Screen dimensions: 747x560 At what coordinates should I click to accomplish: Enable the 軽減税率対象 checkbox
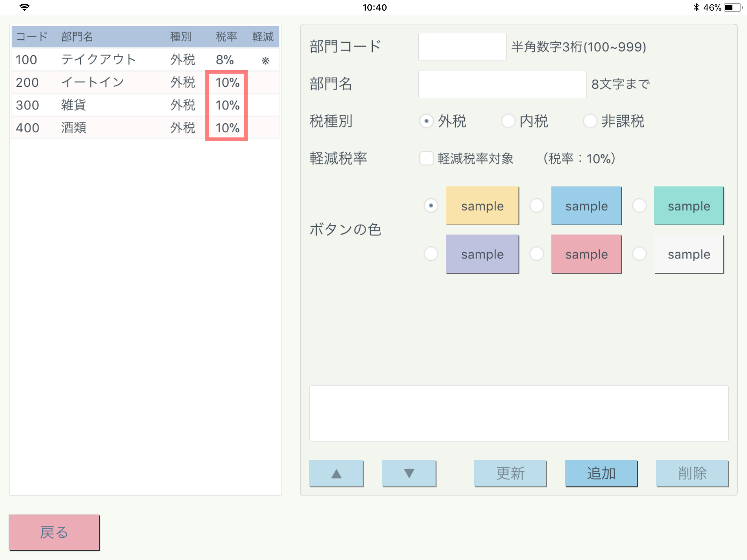tap(426, 159)
